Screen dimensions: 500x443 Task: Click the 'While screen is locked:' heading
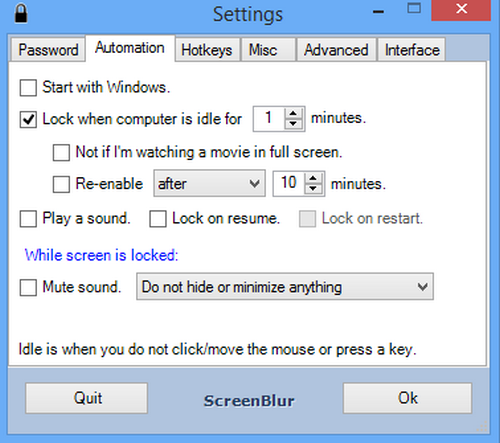(102, 255)
